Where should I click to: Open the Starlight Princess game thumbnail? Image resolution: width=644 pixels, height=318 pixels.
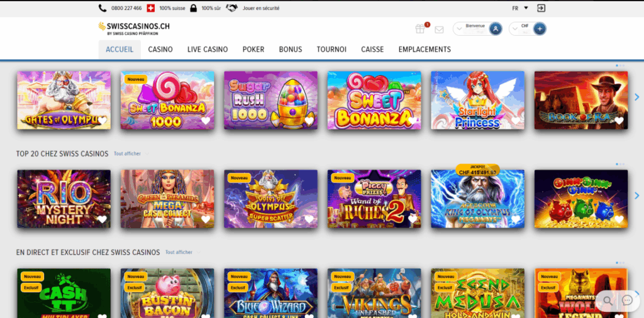tap(478, 100)
